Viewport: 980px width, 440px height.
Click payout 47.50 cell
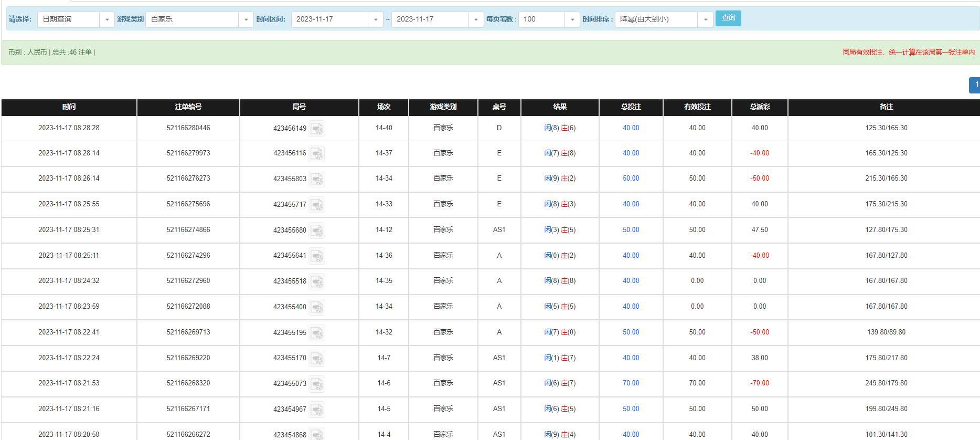click(760, 230)
